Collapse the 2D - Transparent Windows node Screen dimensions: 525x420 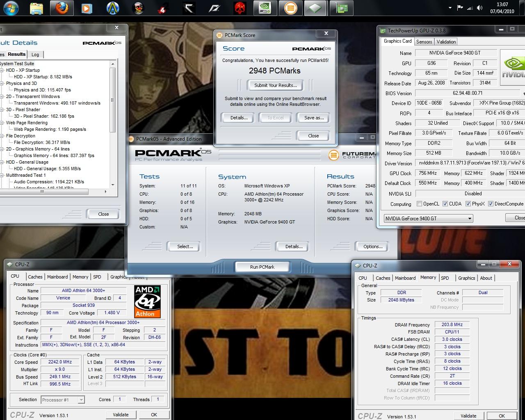[2, 96]
